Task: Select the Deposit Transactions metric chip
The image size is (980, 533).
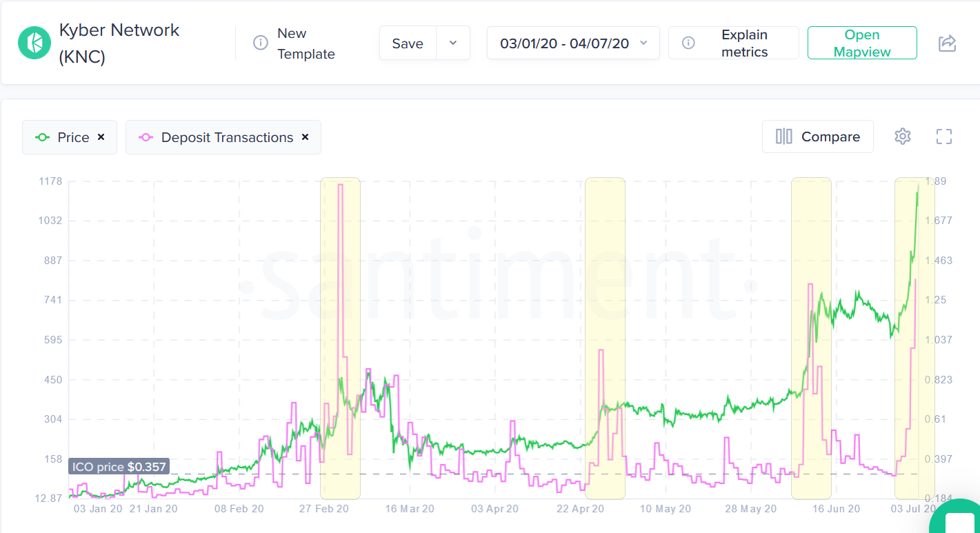Action: (223, 137)
